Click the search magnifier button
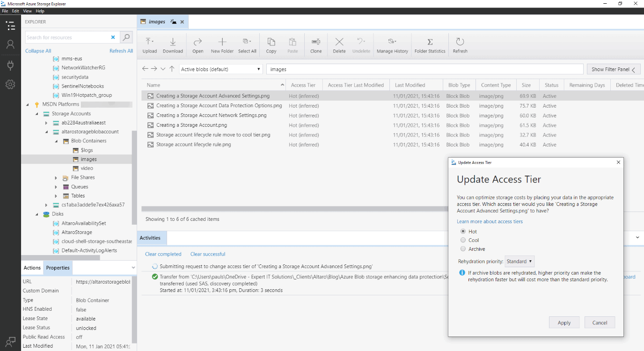The height and width of the screenshot is (351, 644). [x=126, y=37]
